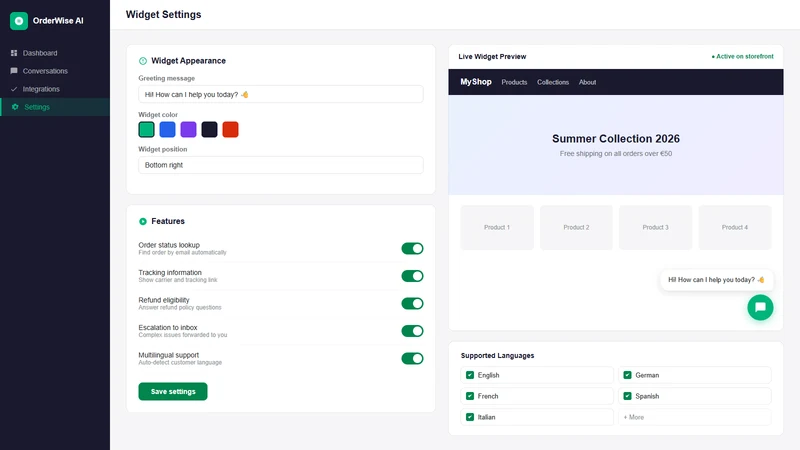Click the Product 4 thumbnail in preview
The height and width of the screenshot is (450, 800).
pos(735,228)
